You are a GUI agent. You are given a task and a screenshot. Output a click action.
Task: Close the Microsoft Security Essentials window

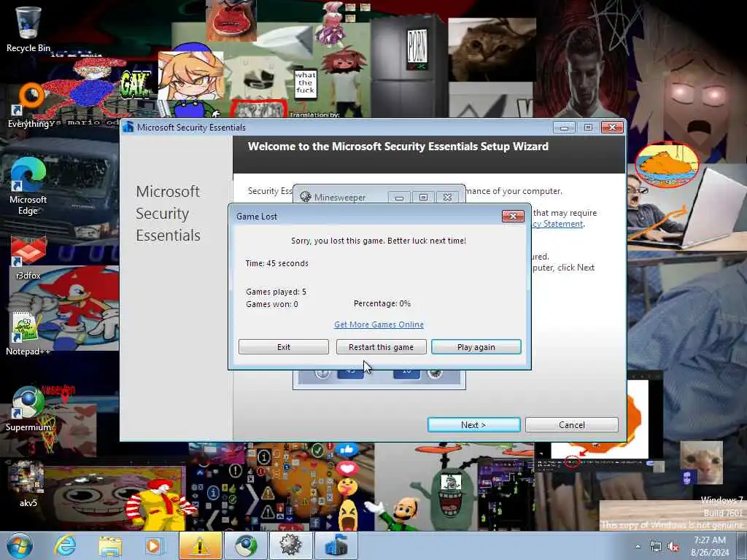[x=612, y=127]
